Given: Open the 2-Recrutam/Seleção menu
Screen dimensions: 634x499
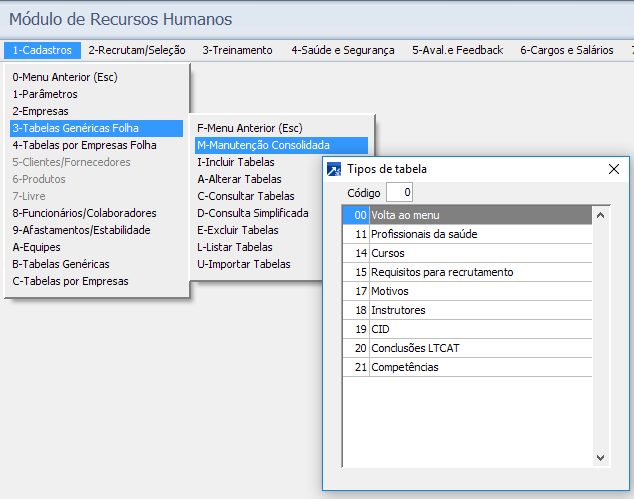Looking at the screenshot, I should (x=137, y=50).
